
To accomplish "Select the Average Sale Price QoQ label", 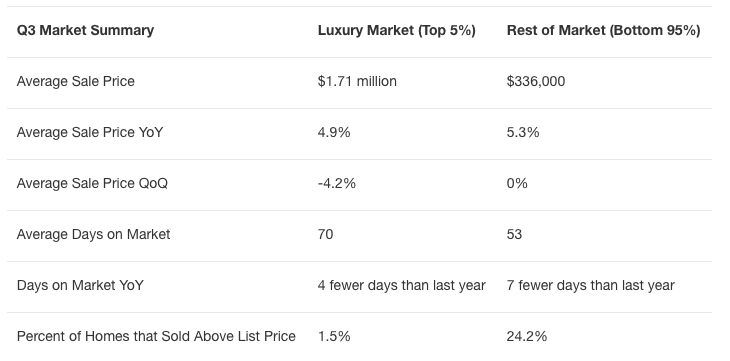I will 92,184.
